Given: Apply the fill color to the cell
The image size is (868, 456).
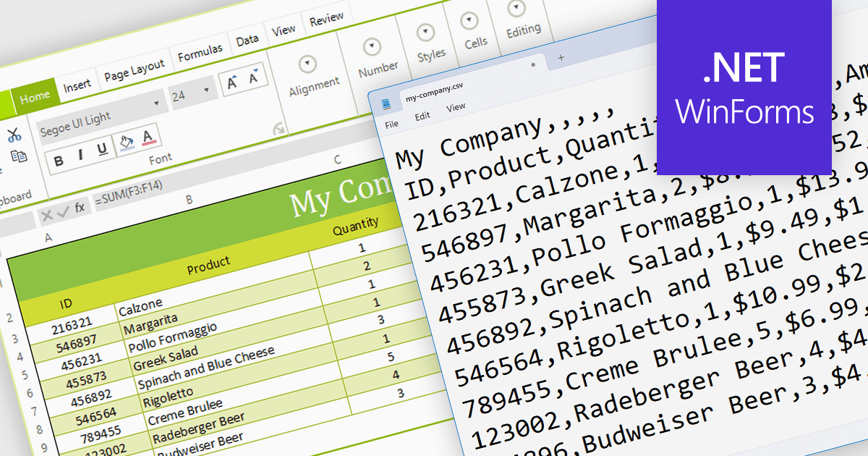Looking at the screenshot, I should [x=126, y=141].
